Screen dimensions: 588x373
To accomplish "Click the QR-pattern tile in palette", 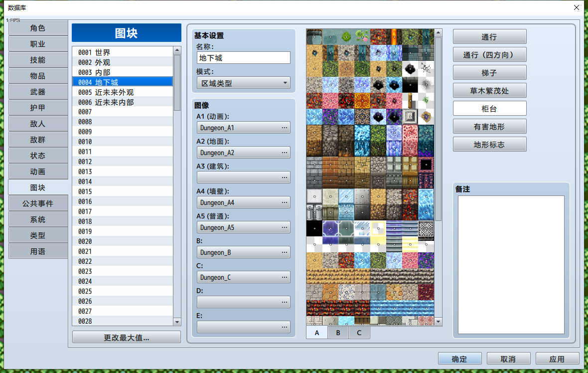I will tap(426, 228).
